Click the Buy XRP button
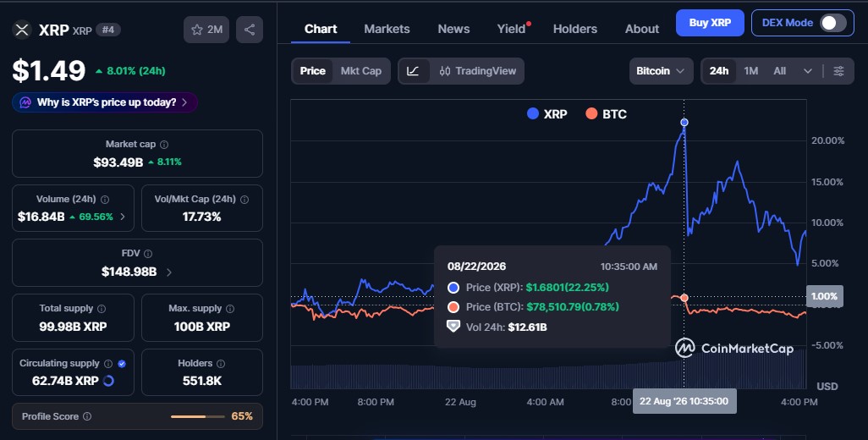 pos(710,23)
